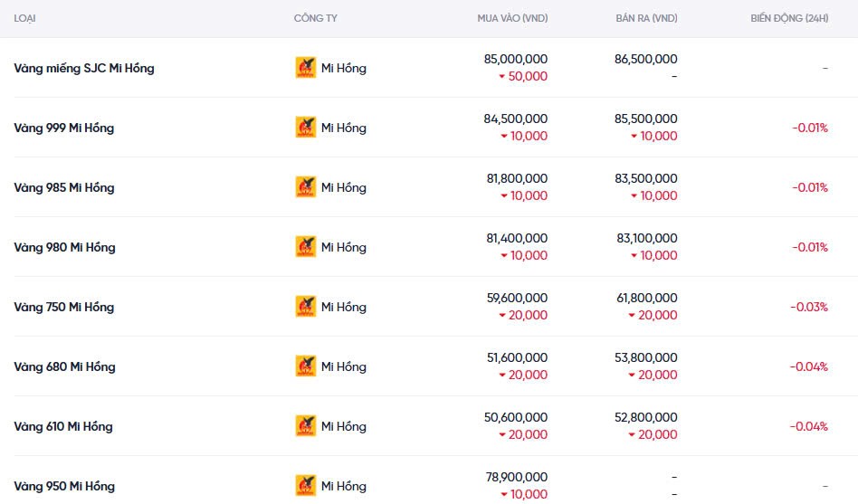Image resolution: width=858 pixels, height=504 pixels.
Task: Open the Vàng 750 Mi Hồng entry
Action: coord(64,307)
